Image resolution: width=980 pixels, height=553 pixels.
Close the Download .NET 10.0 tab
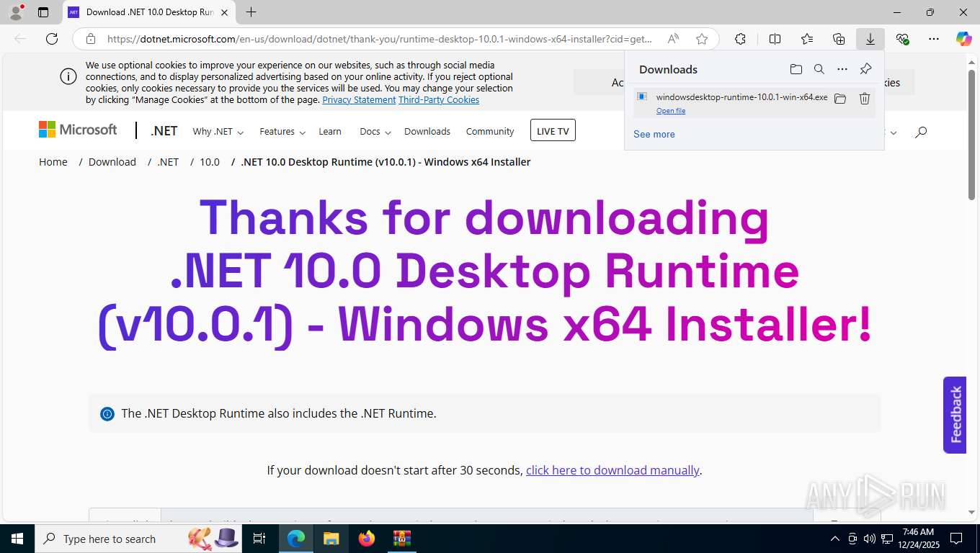pos(225,12)
